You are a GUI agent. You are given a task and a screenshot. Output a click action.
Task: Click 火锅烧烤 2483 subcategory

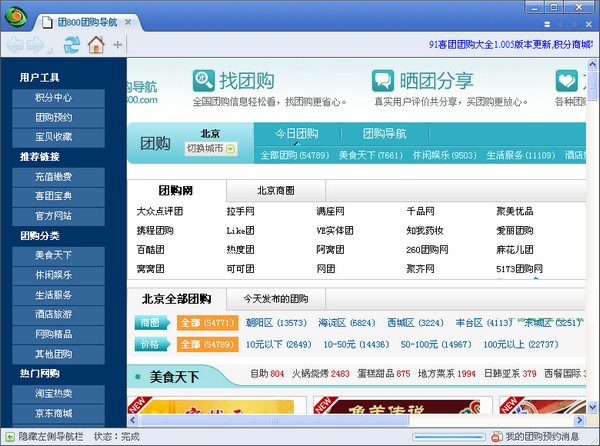[321, 373]
